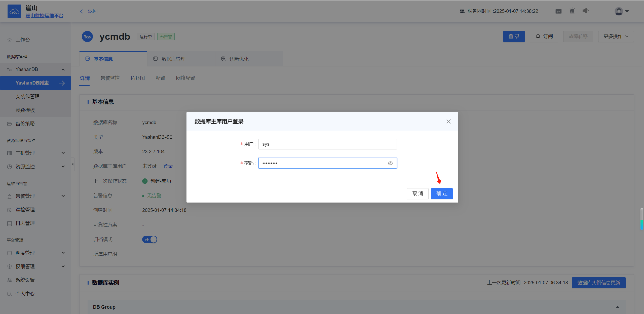Switch to the 诊断优化 tab
644x314 pixels.
click(249, 59)
